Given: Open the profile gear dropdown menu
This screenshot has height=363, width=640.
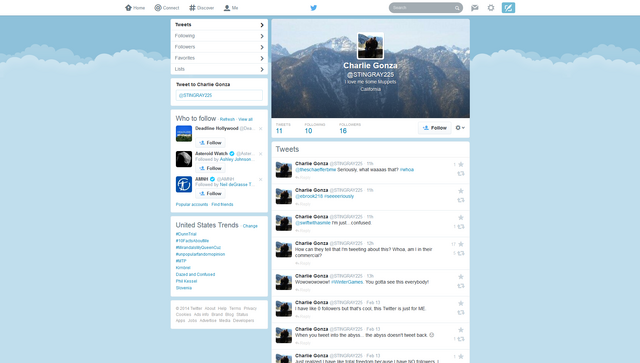Looking at the screenshot, I should pyautogui.click(x=460, y=128).
